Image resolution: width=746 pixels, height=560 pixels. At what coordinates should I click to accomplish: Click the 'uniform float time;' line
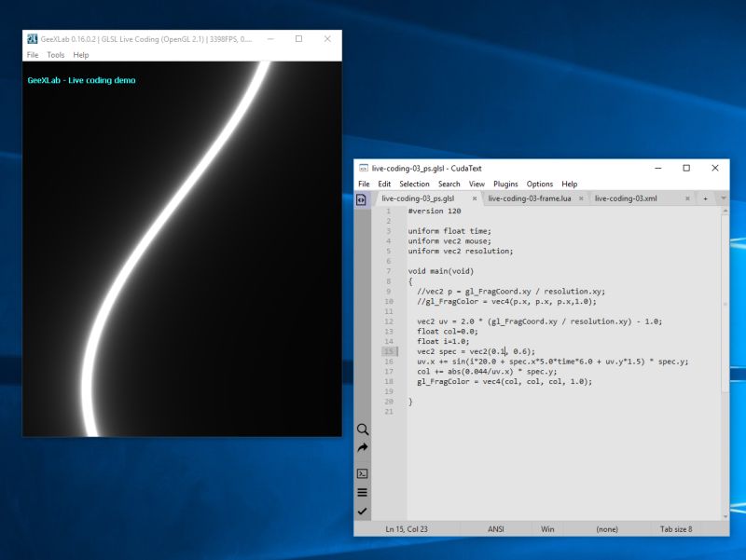click(449, 231)
